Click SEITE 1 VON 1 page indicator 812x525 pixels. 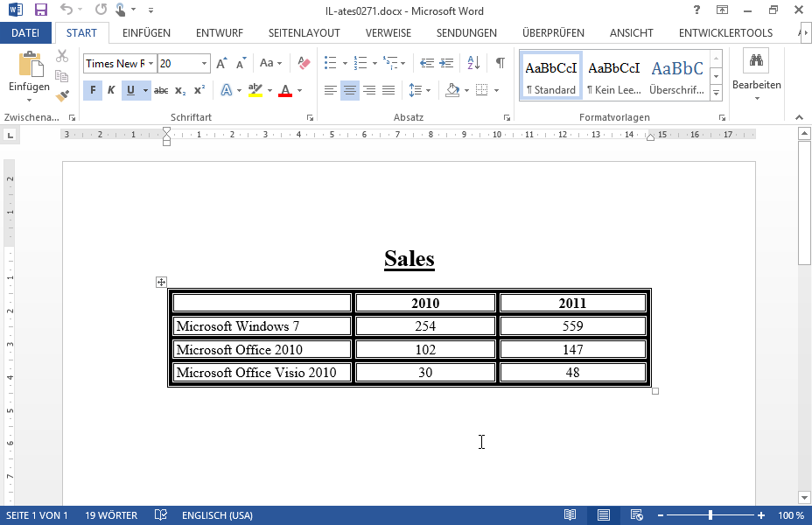click(37, 515)
